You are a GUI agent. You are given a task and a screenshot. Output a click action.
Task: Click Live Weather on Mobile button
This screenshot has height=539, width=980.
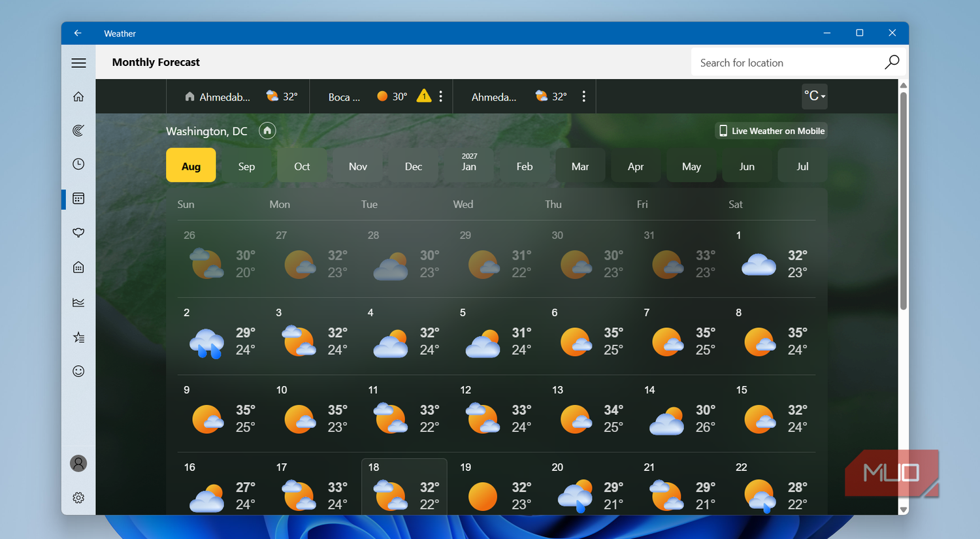pos(772,131)
